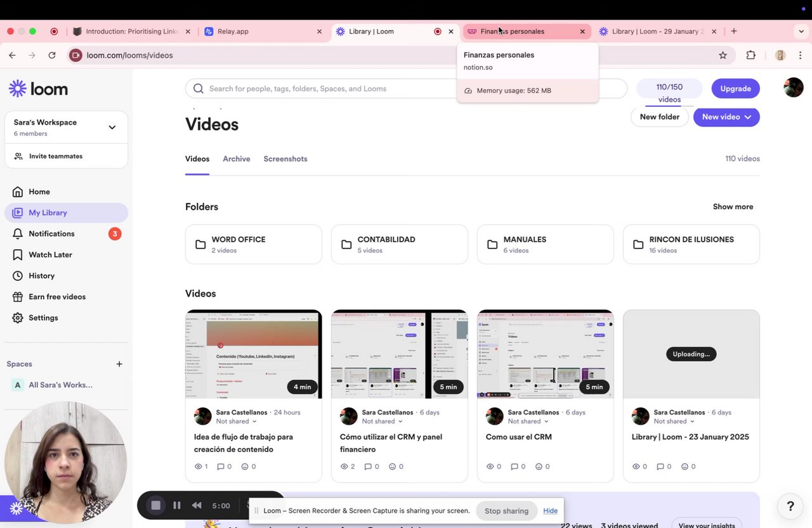The height and width of the screenshot is (528, 812).
Task: Click comments icon on Idea de flujo card
Action: [221, 467]
